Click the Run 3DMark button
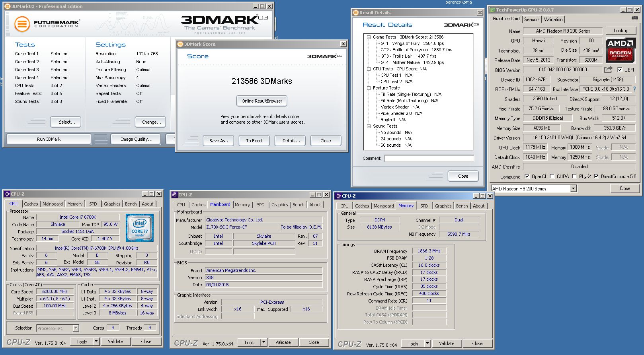Viewport: 644px width, 355px height. (x=49, y=139)
